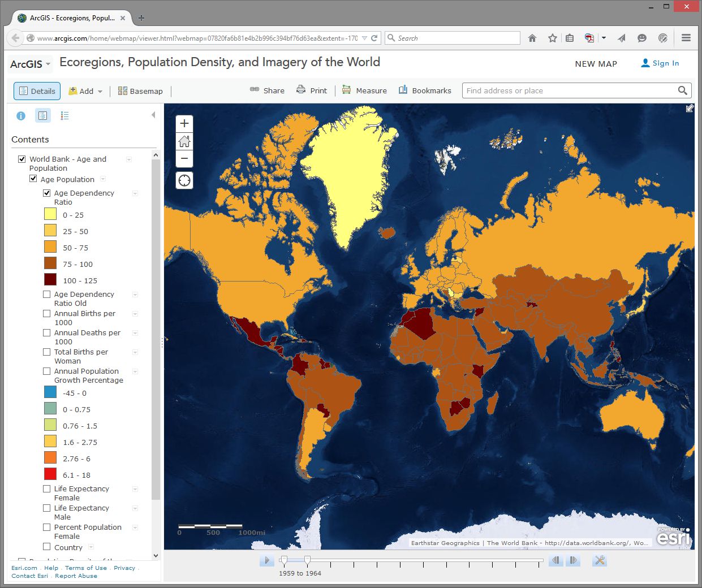Image resolution: width=702 pixels, height=588 pixels.
Task: Open Bookmarks
Action: pyautogui.click(x=424, y=90)
